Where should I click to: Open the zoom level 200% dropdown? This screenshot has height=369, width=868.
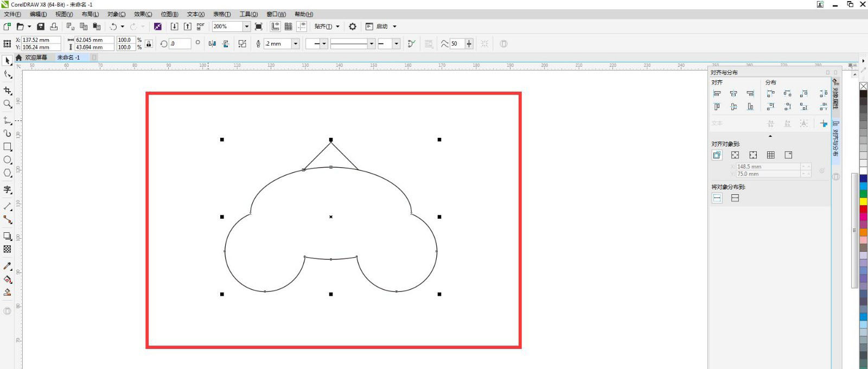246,27
